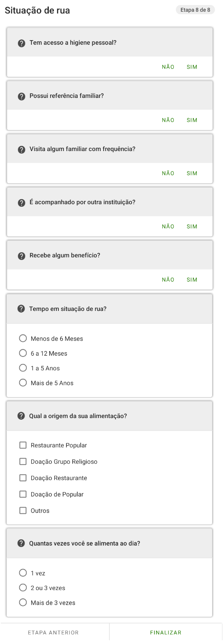
Task: Answer SIM for acesso a higiene pessoal
Action: [192, 67]
